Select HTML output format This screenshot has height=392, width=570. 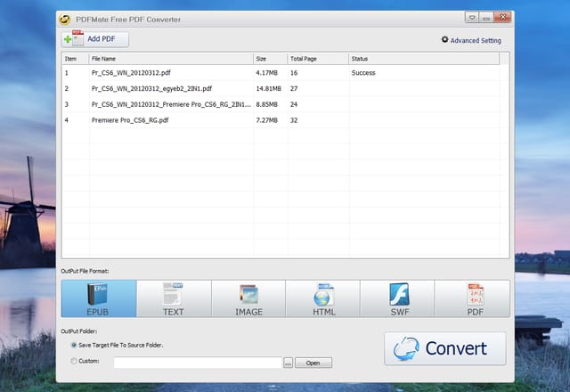[x=323, y=298]
